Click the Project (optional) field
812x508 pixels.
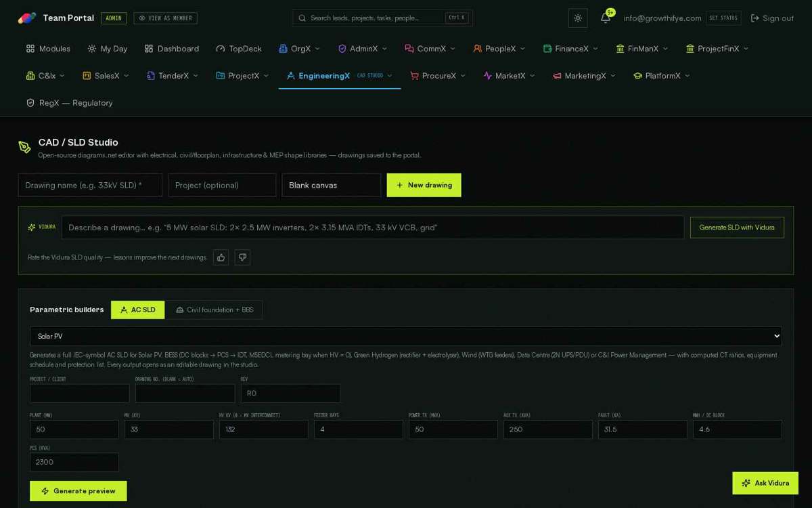[222, 185]
